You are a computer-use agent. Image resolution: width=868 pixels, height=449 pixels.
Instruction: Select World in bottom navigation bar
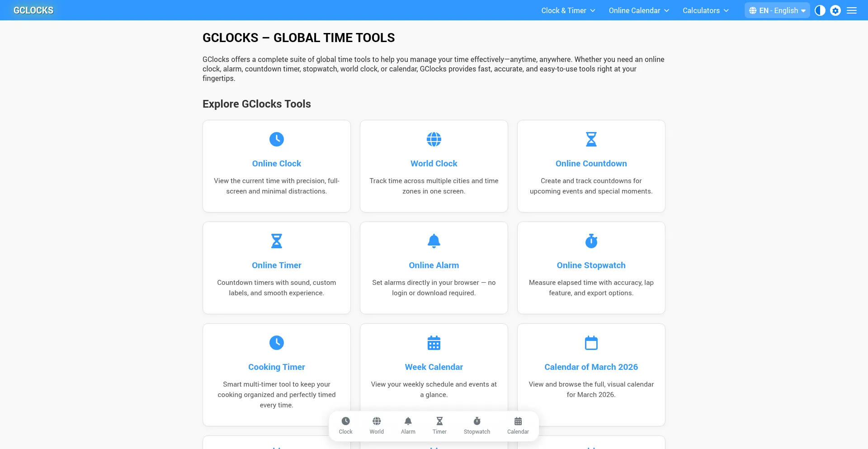[x=377, y=426]
